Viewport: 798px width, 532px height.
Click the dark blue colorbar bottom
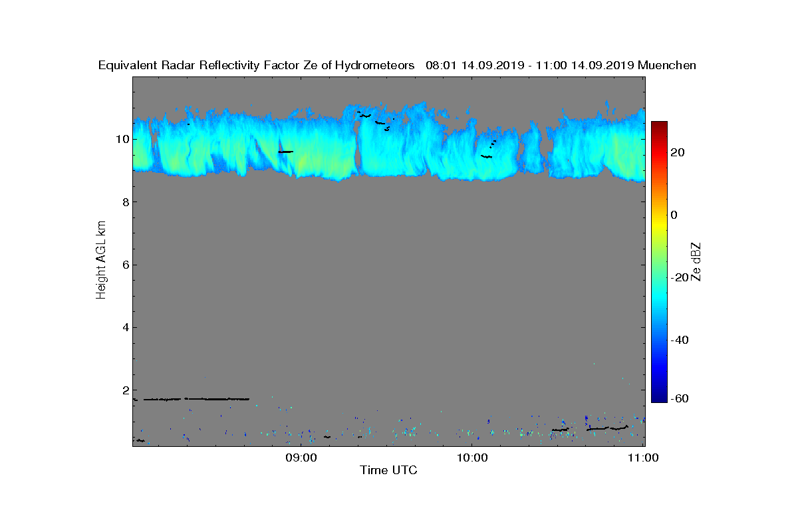click(x=659, y=397)
